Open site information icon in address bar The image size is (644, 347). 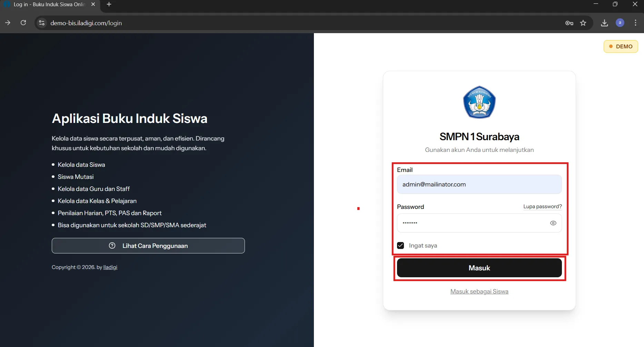click(x=42, y=23)
